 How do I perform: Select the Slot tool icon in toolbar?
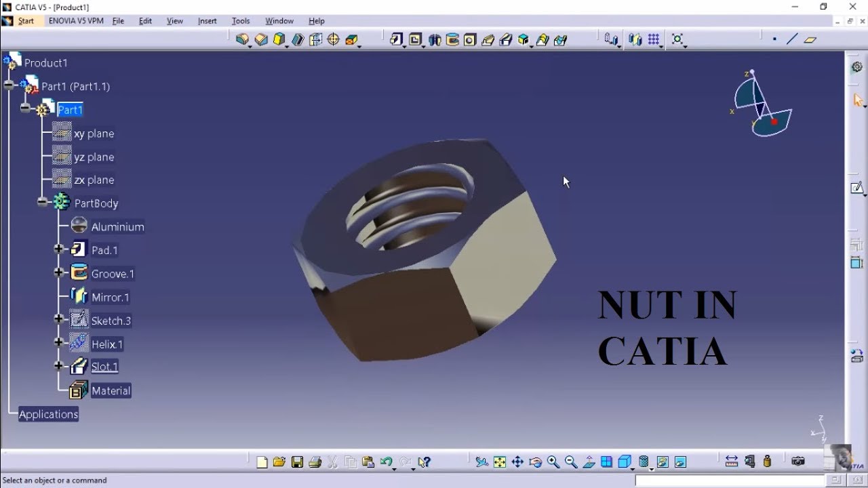coord(506,40)
